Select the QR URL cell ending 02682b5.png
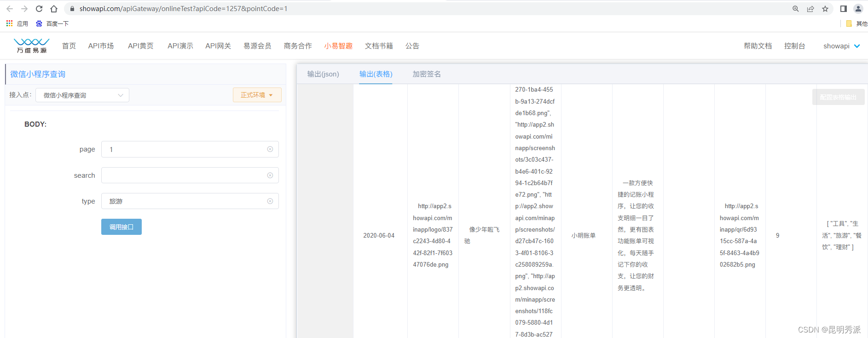Image resolution: width=868 pixels, height=338 pixels. [740, 235]
